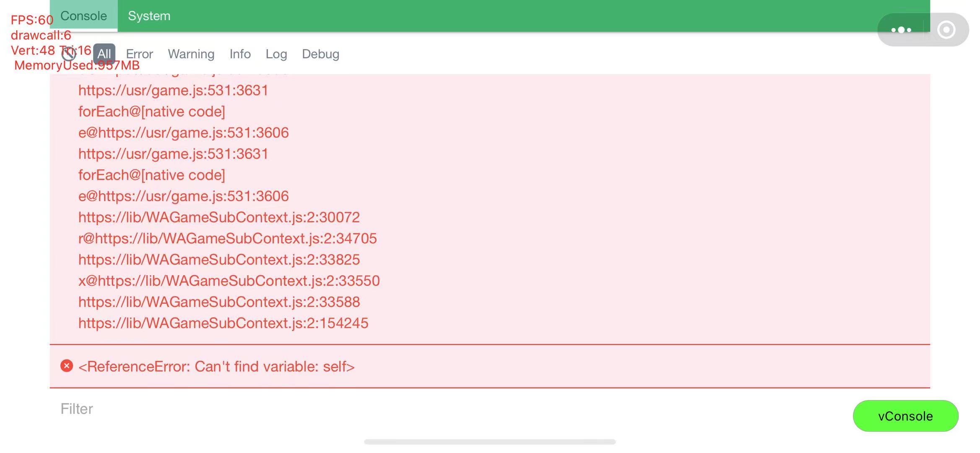Show only Warning messages
Viewport: 980px width, 453px height.
[191, 54]
